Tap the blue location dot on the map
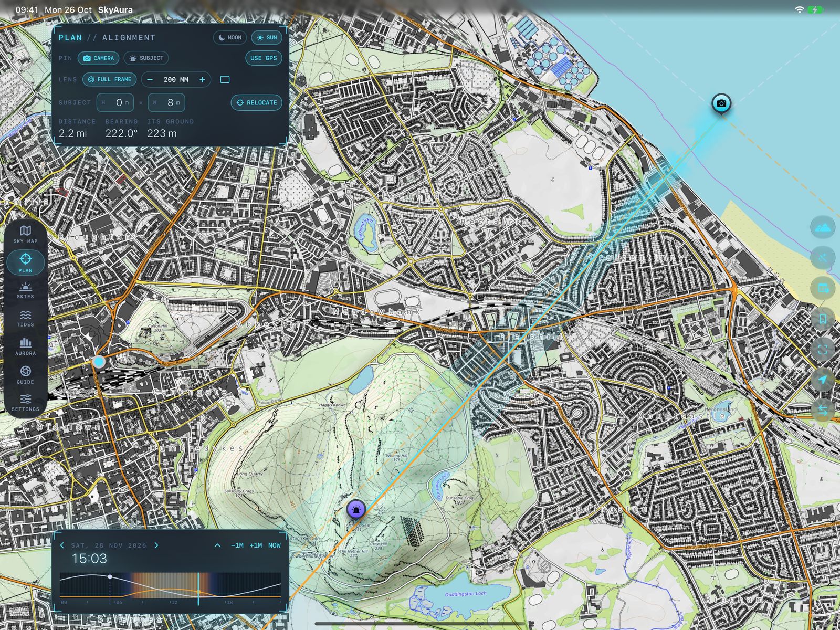 tap(99, 361)
